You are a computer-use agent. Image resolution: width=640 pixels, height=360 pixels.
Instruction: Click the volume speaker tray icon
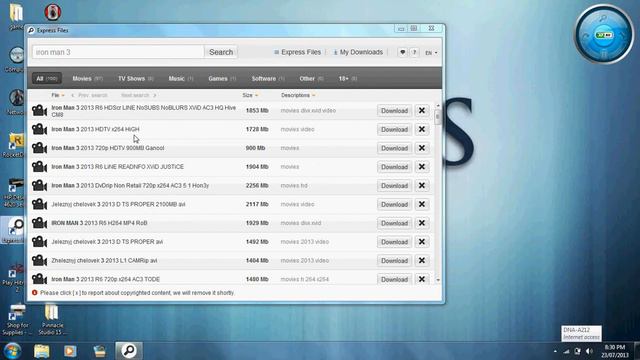pos(589,351)
